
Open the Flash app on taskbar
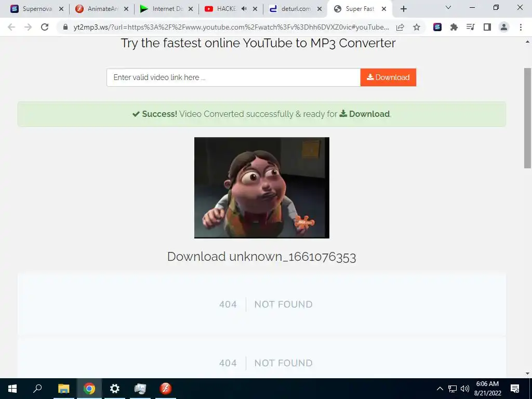[x=166, y=389]
